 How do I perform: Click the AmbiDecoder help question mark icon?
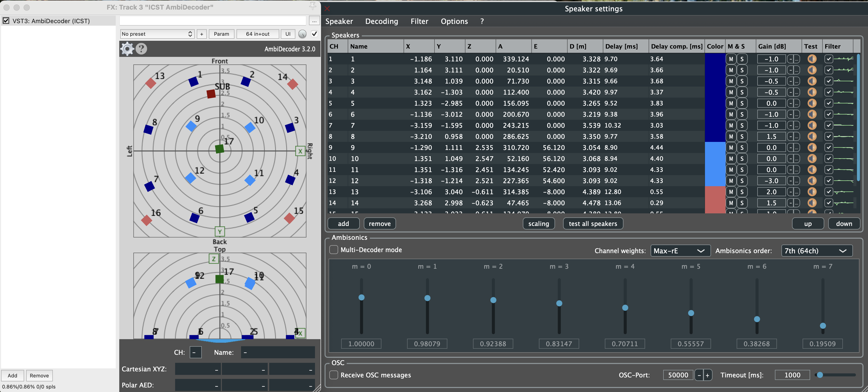coord(141,49)
